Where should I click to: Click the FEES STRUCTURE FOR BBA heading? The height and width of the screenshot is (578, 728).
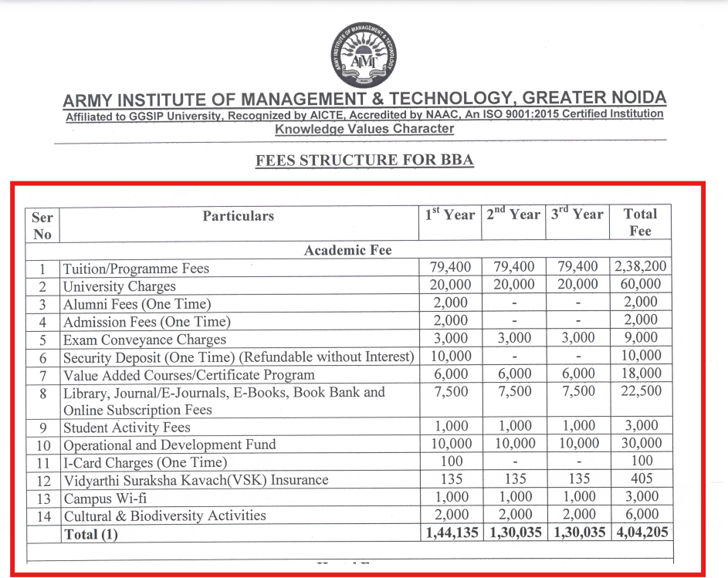(364, 160)
